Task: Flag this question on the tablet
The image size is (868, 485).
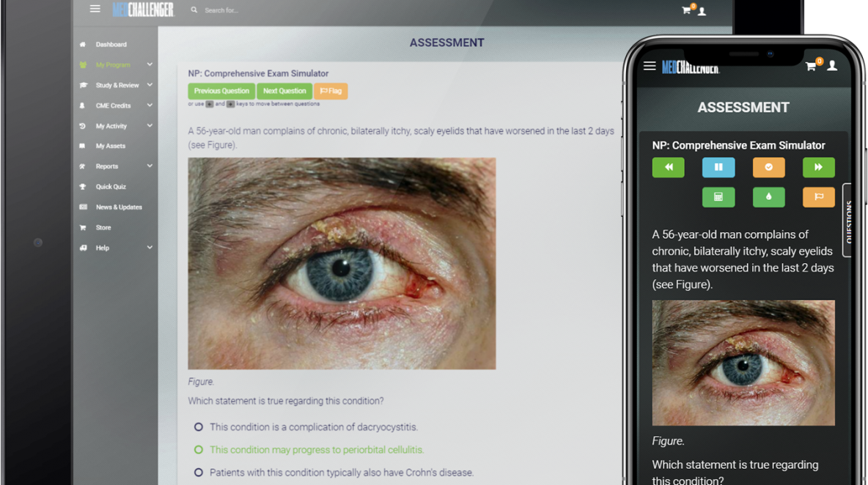Action: [x=331, y=91]
